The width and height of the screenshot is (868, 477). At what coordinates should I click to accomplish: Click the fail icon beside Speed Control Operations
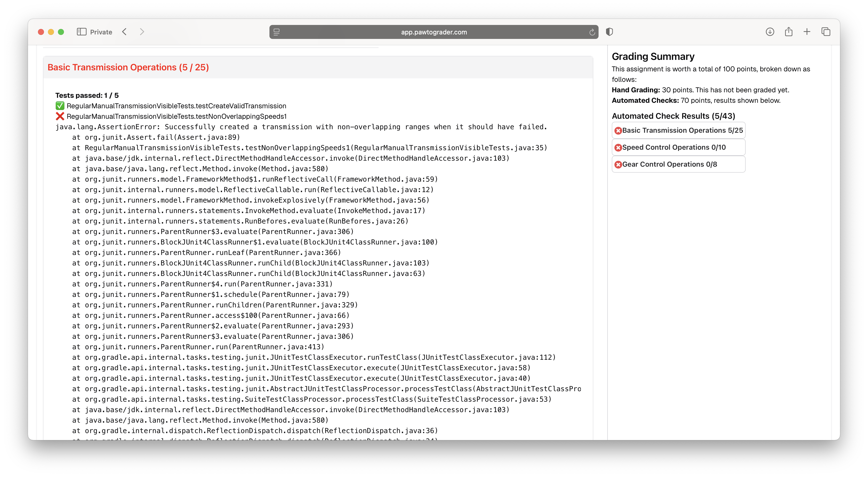pyautogui.click(x=618, y=147)
